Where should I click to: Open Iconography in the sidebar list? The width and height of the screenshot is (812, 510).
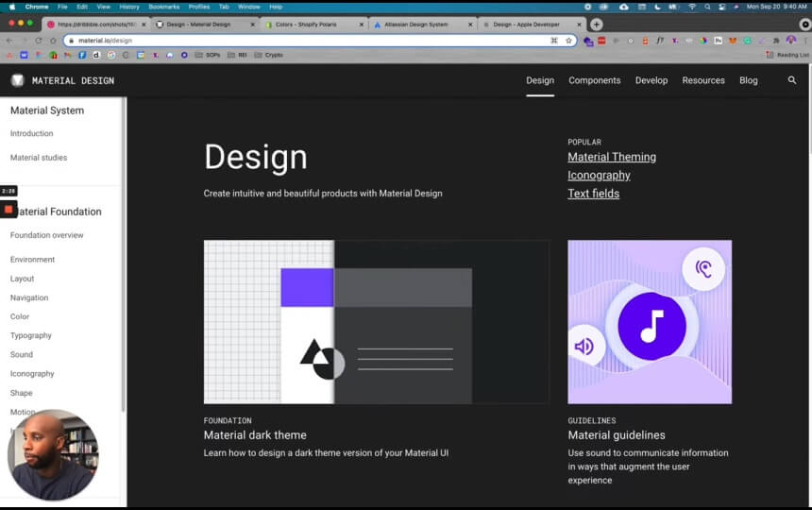click(x=32, y=373)
